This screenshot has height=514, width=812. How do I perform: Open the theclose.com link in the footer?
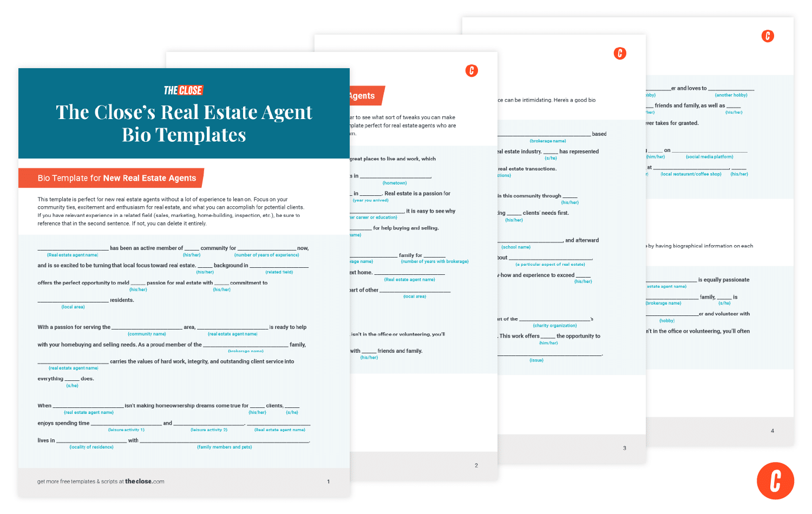pyautogui.click(x=145, y=481)
